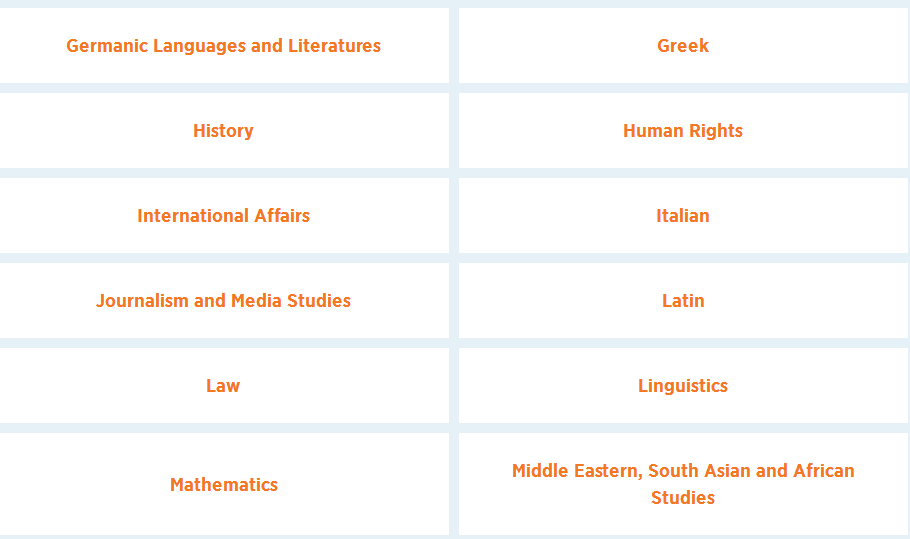Open the Italian program link
The width and height of the screenshot is (910, 539).
[682, 216]
